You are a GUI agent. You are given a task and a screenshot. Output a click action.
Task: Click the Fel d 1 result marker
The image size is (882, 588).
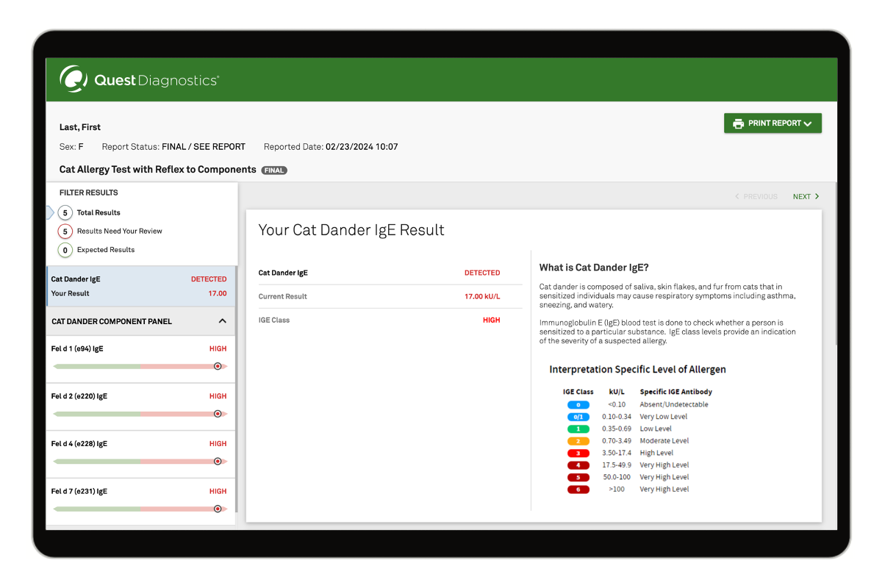[218, 366]
